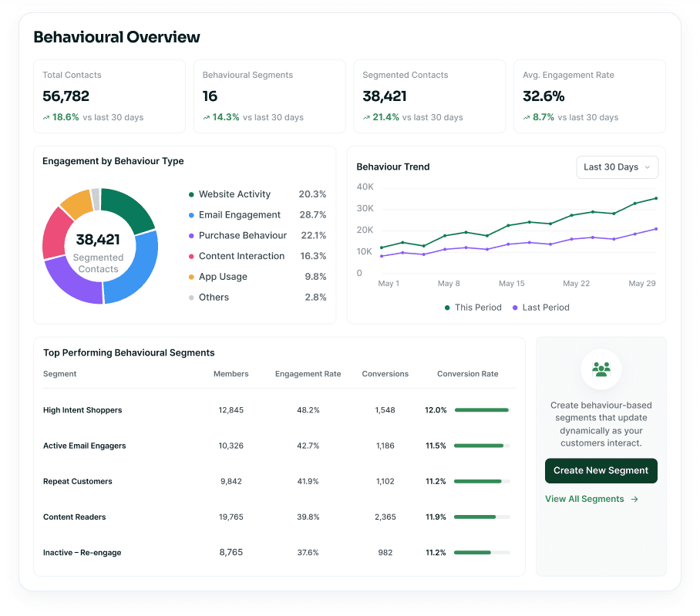This screenshot has height=616, width=700.
Task: Click the Total Contacts value 56,782
Action: pos(66,96)
